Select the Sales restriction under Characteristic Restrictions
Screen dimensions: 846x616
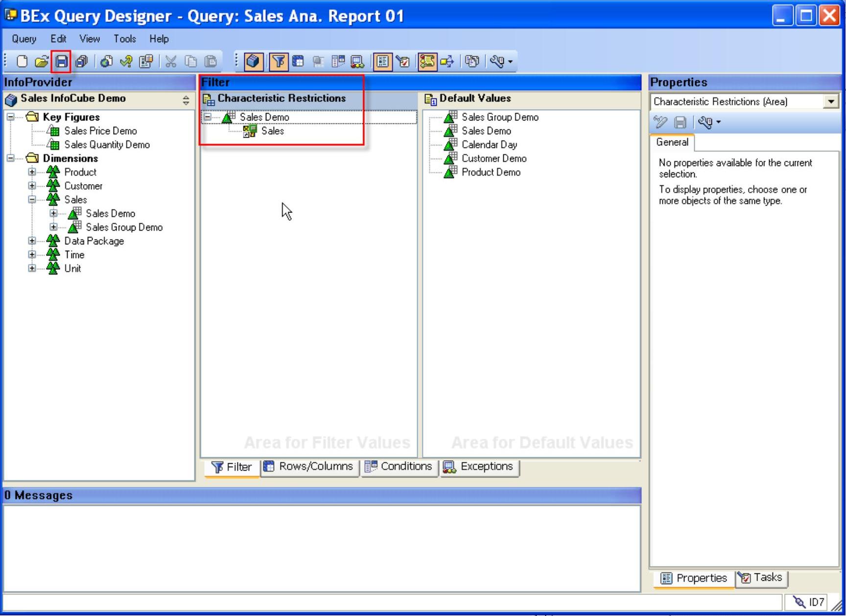tap(272, 131)
